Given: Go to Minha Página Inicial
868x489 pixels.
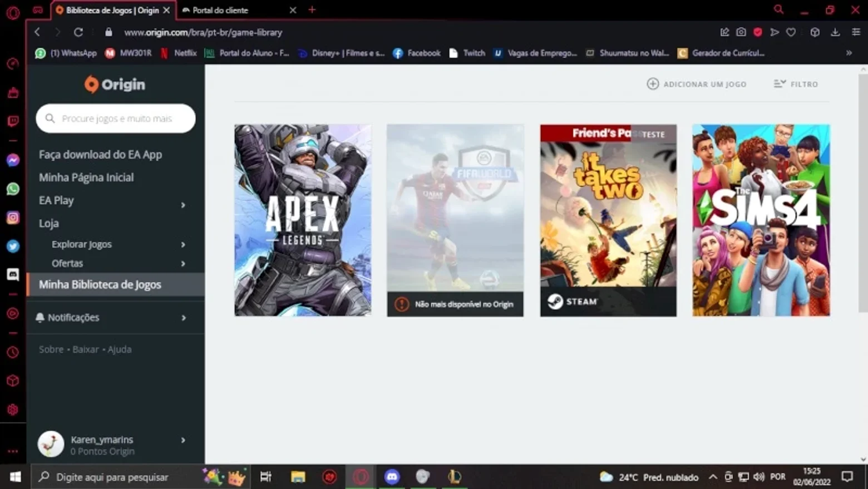Looking at the screenshot, I should pos(86,177).
